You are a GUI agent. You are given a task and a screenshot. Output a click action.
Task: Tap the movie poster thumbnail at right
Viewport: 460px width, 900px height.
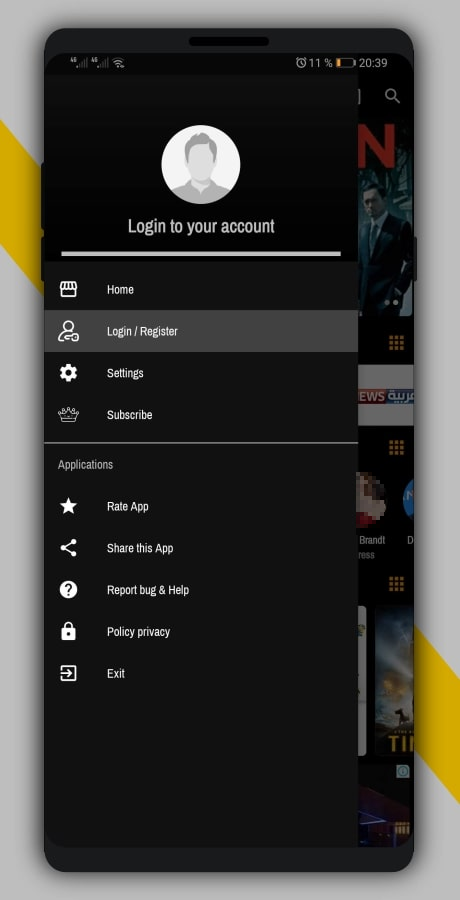coord(395,681)
